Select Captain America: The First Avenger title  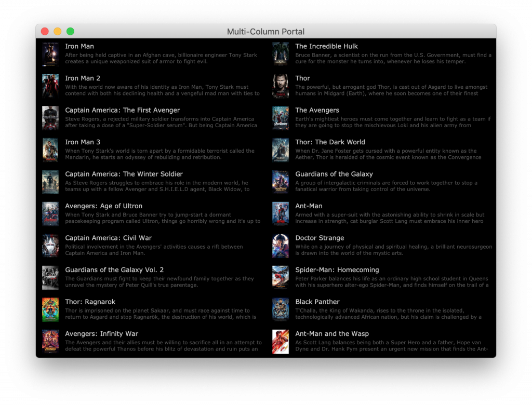point(122,110)
